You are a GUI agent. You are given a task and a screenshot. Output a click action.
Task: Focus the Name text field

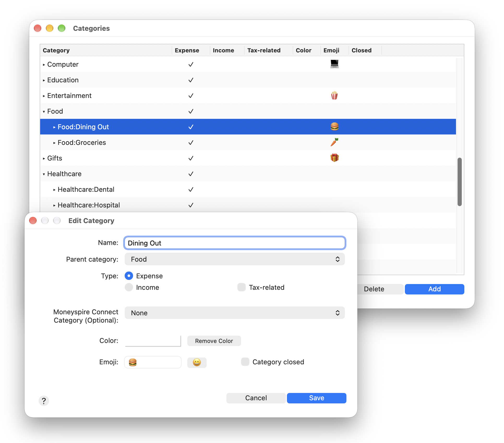(235, 243)
